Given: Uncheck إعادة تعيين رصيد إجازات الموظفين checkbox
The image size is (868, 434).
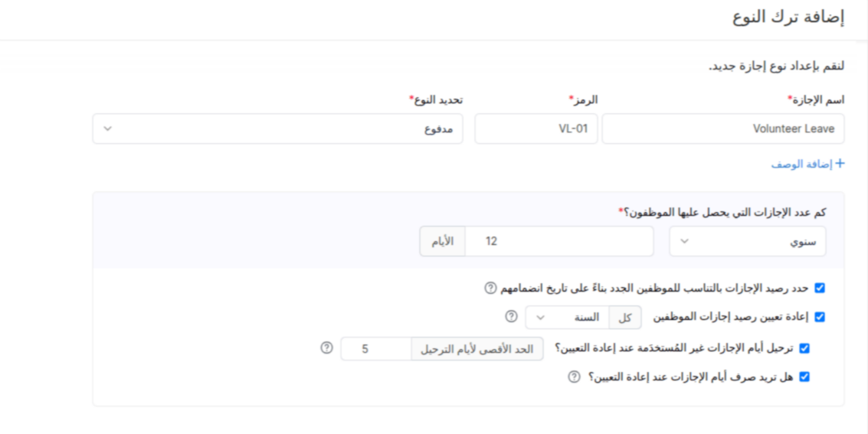Looking at the screenshot, I should [x=819, y=317].
